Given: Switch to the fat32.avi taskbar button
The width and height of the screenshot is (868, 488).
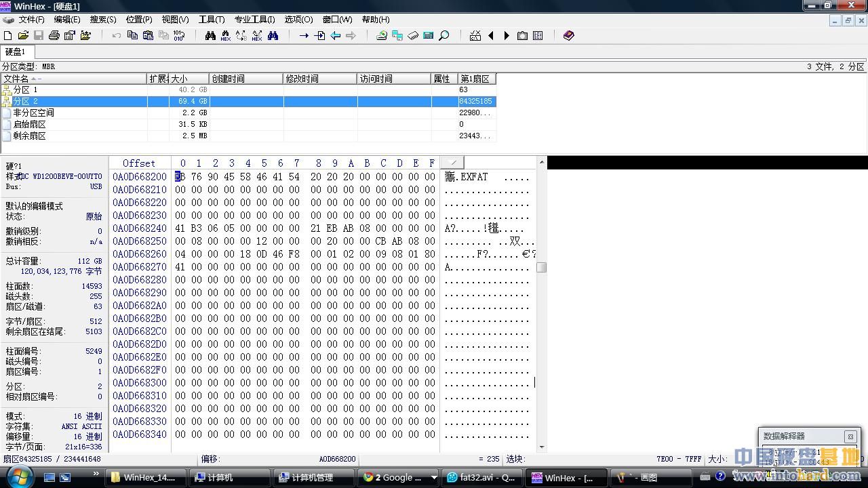Looking at the screenshot, I should (483, 478).
